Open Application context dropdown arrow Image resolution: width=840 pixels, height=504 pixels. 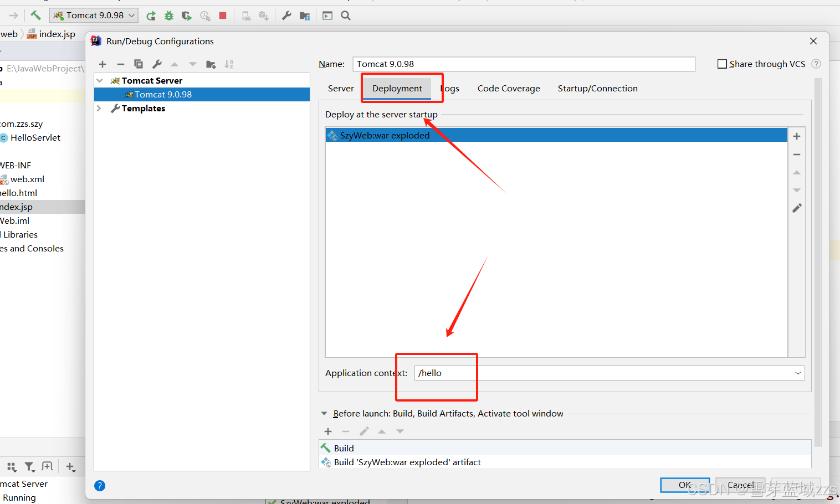point(798,373)
